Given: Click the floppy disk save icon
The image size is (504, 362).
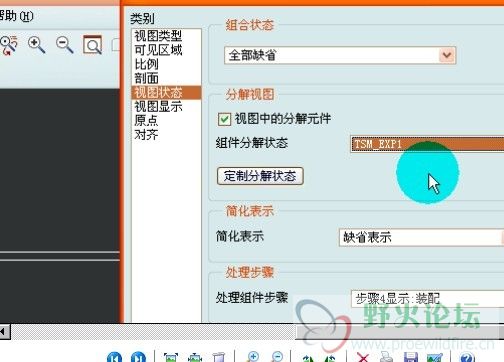Looking at the screenshot, I should 411,358.
